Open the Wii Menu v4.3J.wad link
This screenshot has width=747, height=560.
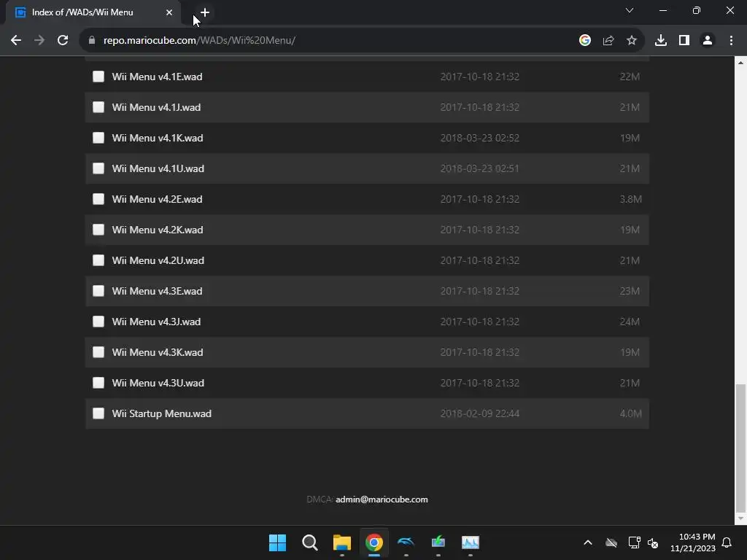(x=156, y=322)
